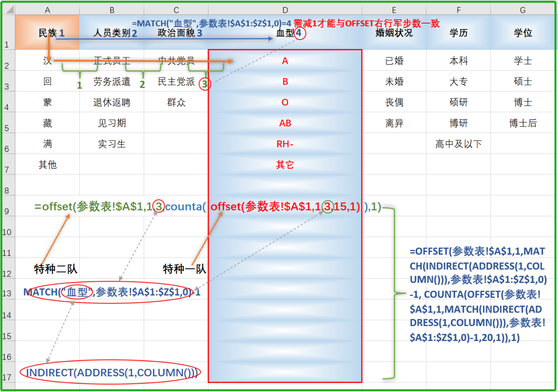Select the 硕研 cell
This screenshot has height=392, width=558.
(459, 102)
